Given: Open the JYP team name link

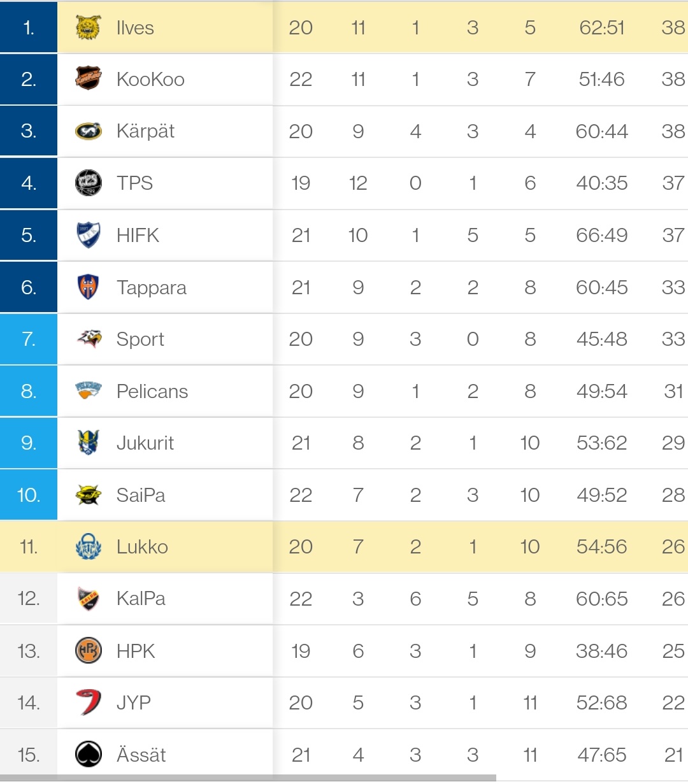Looking at the screenshot, I should pyautogui.click(x=134, y=702).
